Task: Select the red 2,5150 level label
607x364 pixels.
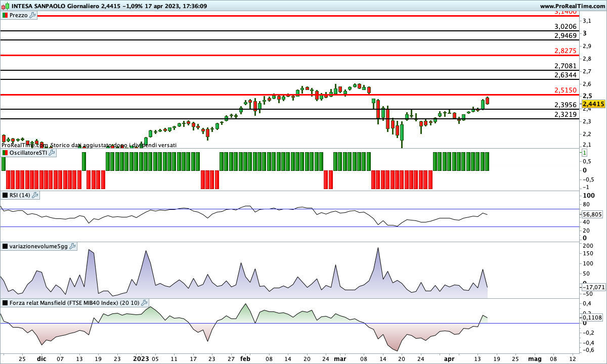Action: [x=566, y=90]
